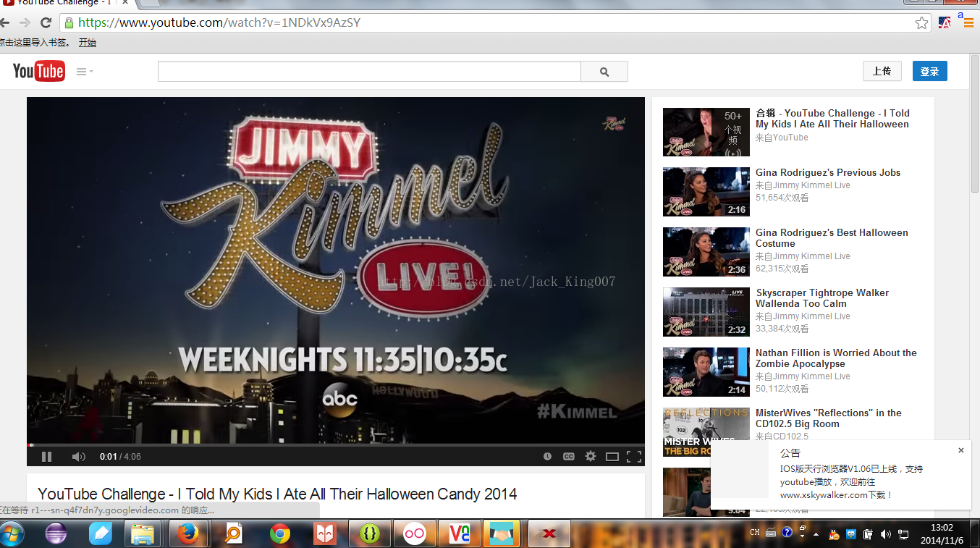Click the 登录 sign-in button

[930, 71]
